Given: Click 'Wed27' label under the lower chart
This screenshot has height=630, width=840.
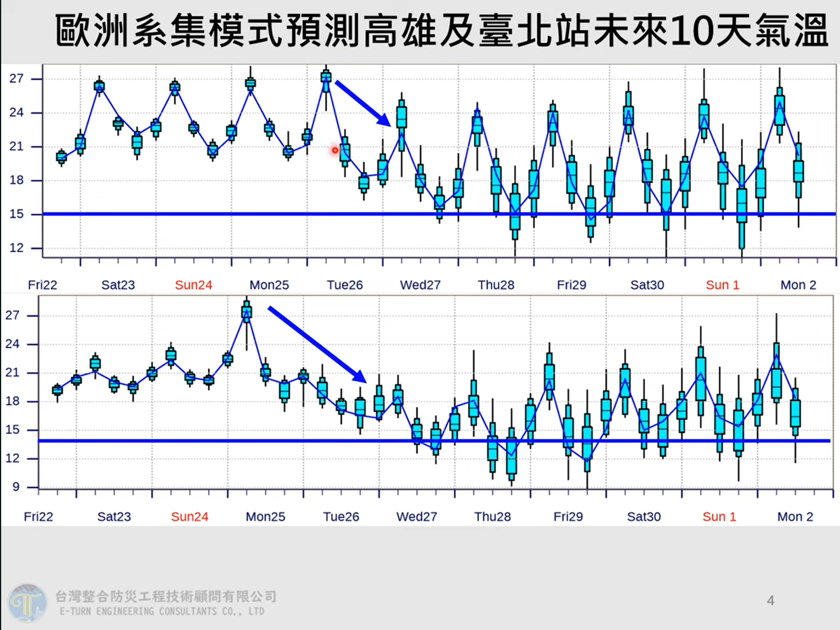Looking at the screenshot, I should tap(416, 516).
